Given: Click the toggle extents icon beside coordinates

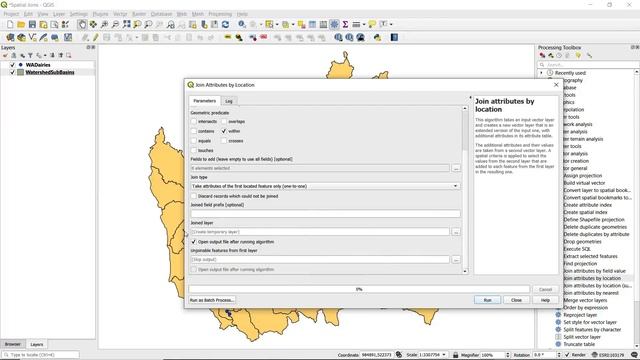Looking at the screenshot, I should click(399, 355).
